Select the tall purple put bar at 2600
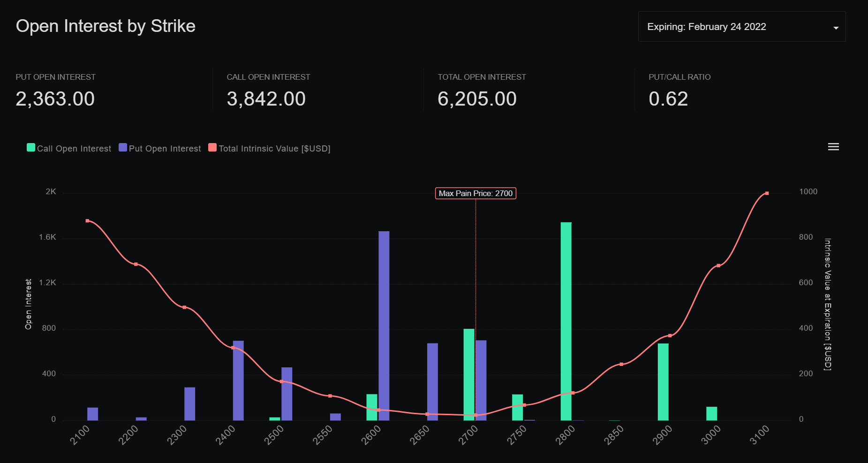The height and width of the screenshot is (463, 868). pyautogui.click(x=384, y=326)
